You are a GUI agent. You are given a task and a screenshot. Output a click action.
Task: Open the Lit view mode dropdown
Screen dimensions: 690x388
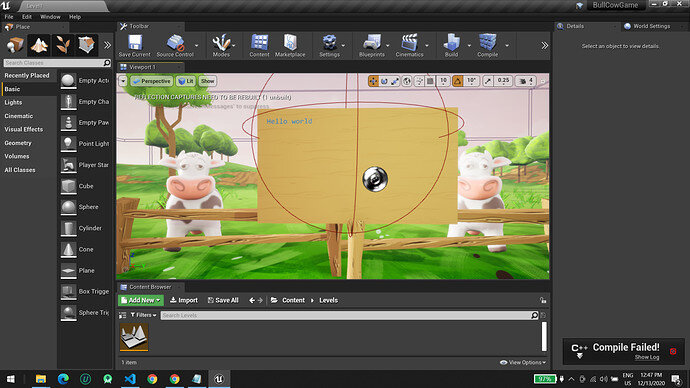coord(186,81)
